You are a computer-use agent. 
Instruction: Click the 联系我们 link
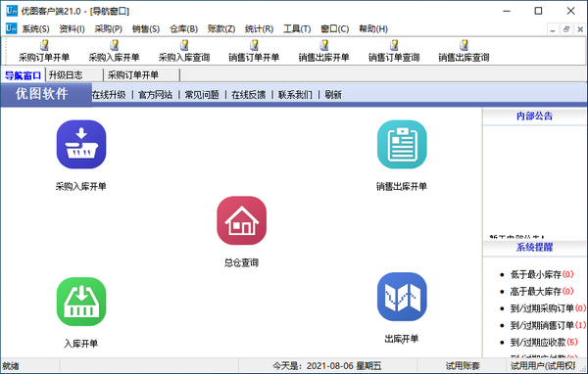(x=295, y=95)
